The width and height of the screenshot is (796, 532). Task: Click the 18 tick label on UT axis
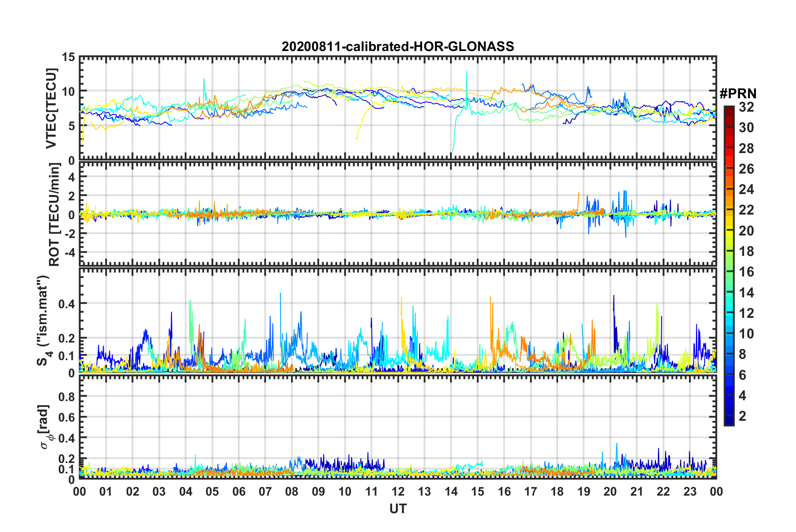tap(557, 491)
